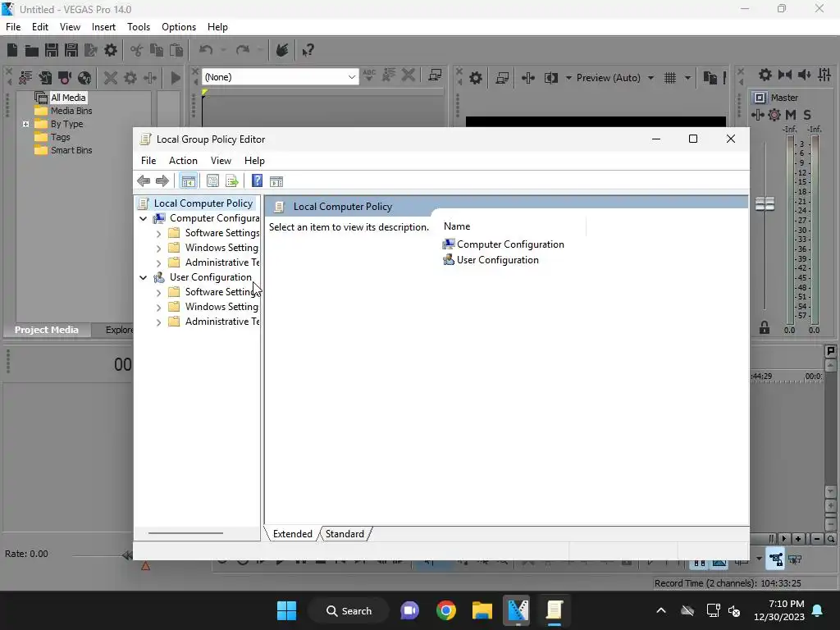Screen dimensions: 840x630
Task: Expand Administrative Templates under Computer Configuration
Action: (158, 263)
